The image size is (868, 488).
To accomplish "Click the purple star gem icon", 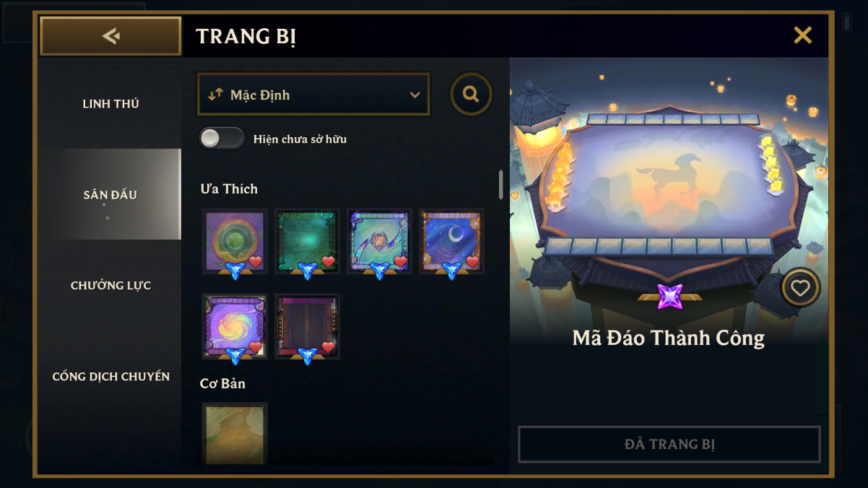I will [x=669, y=297].
